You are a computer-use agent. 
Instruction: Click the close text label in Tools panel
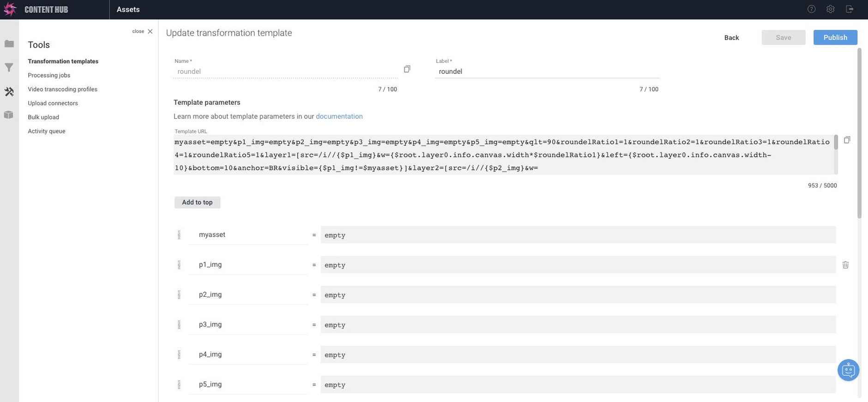[138, 31]
